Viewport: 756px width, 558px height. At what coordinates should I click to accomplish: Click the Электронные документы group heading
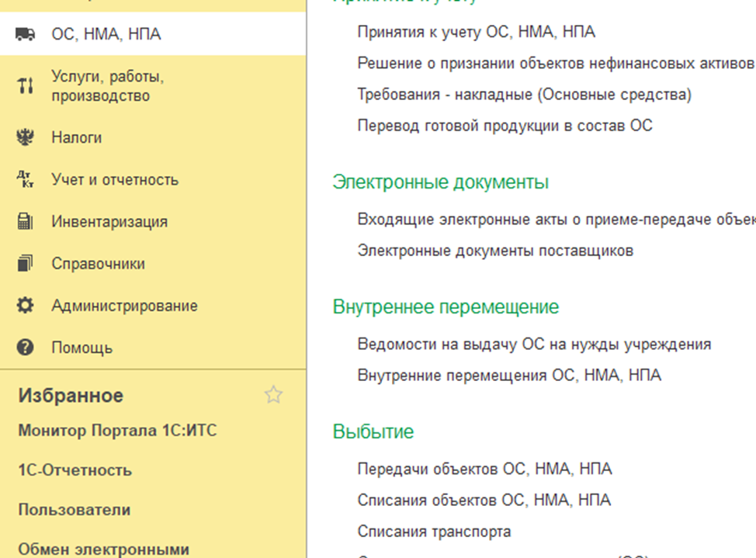pyautogui.click(x=440, y=182)
